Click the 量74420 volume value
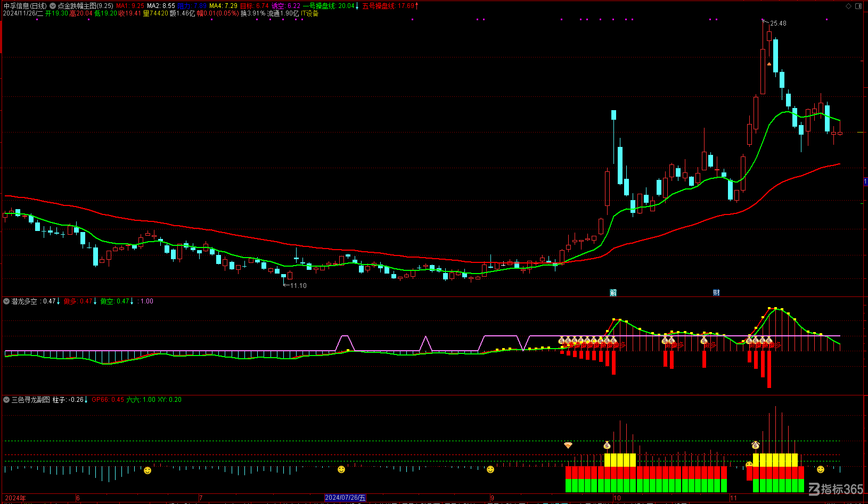Viewport: 868px width, 504px height. coord(155,13)
